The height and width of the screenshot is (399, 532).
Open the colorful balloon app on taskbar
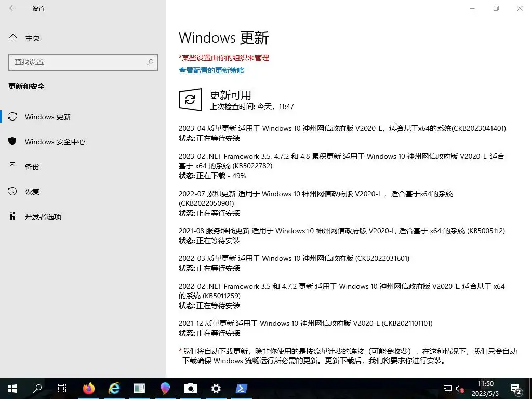point(165,389)
